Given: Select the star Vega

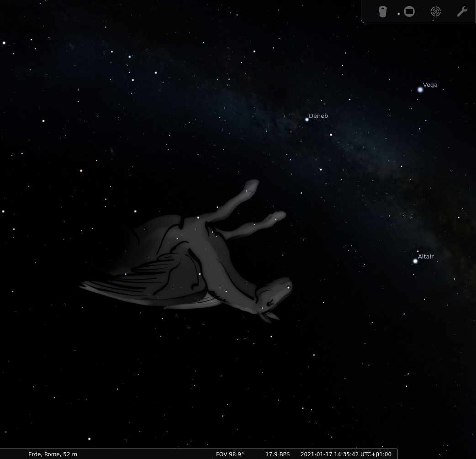Looking at the screenshot, I should click(420, 90).
